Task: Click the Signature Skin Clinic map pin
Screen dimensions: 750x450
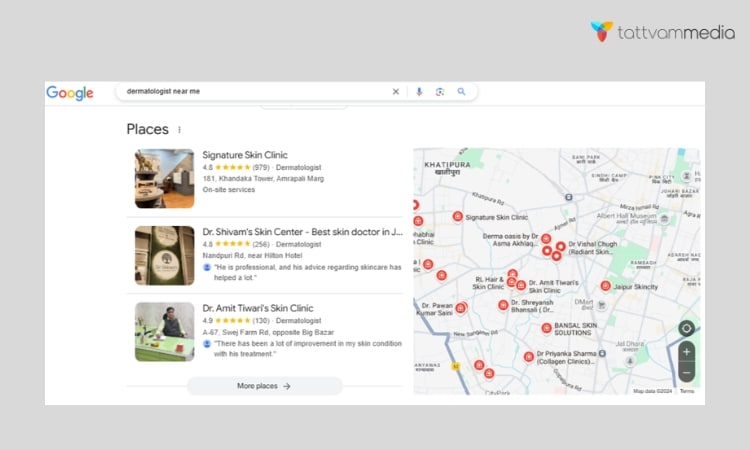Action: pyautogui.click(x=458, y=217)
